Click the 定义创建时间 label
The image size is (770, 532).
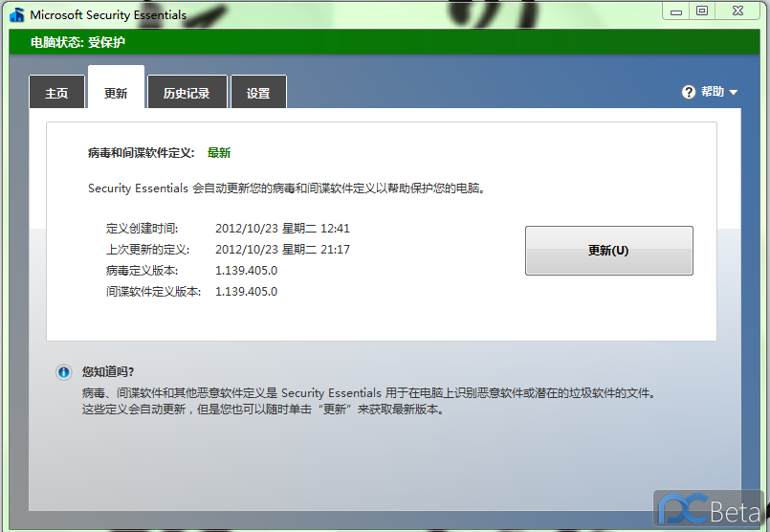pos(142,229)
